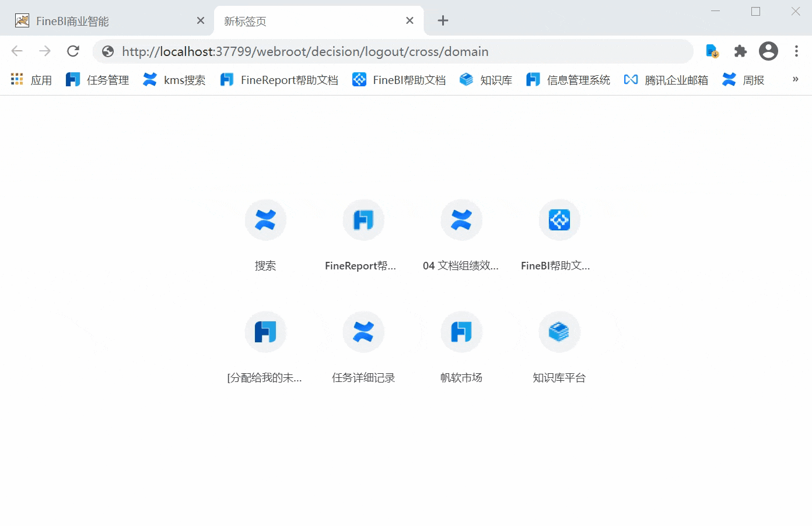Expand hidden bookmarks with the » chevron
Screen dimensions: 812x526
click(795, 79)
